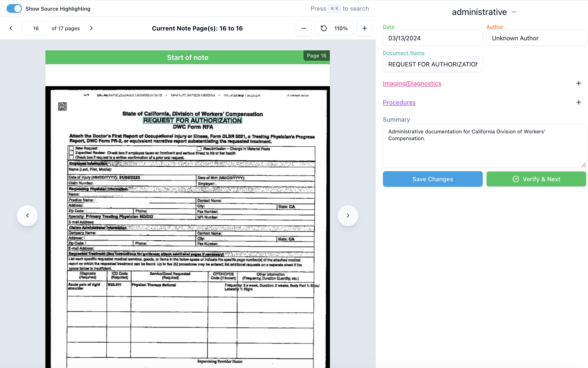The image size is (588, 368).
Task: Click the Author field showing Unknown Author
Action: coord(536,38)
